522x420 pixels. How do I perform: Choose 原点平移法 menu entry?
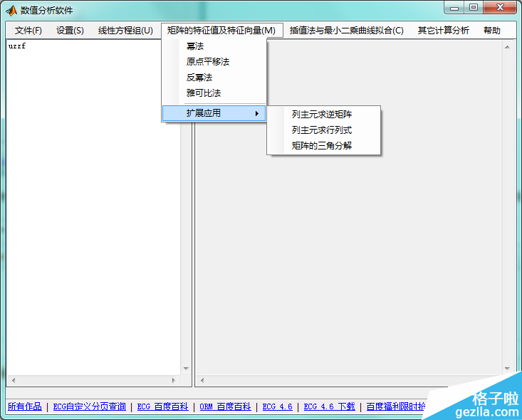(207, 62)
